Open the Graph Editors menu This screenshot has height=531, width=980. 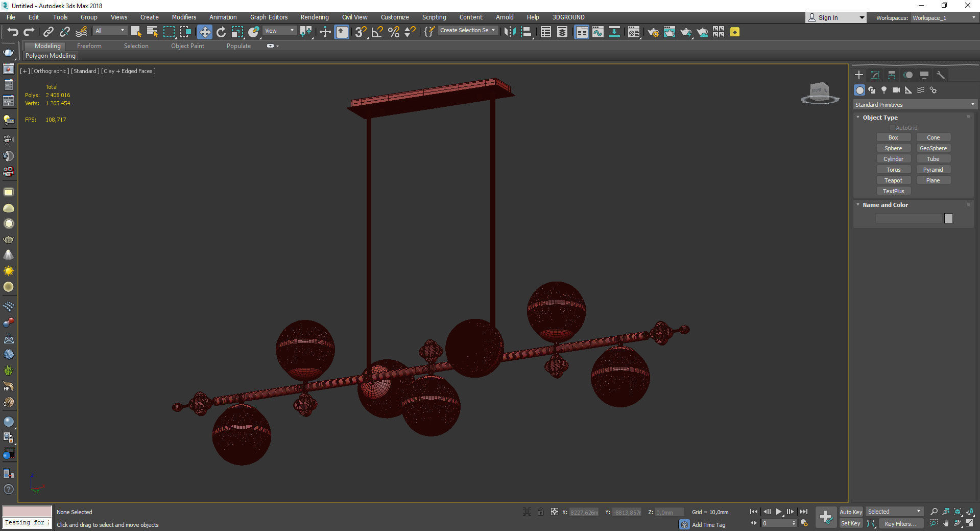pos(269,17)
